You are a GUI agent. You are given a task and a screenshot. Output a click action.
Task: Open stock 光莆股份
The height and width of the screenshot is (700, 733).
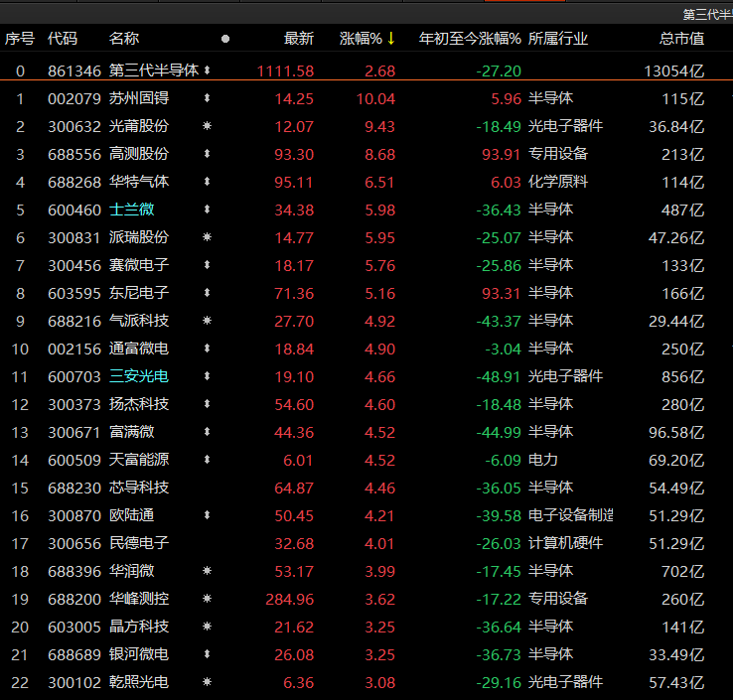(x=139, y=126)
